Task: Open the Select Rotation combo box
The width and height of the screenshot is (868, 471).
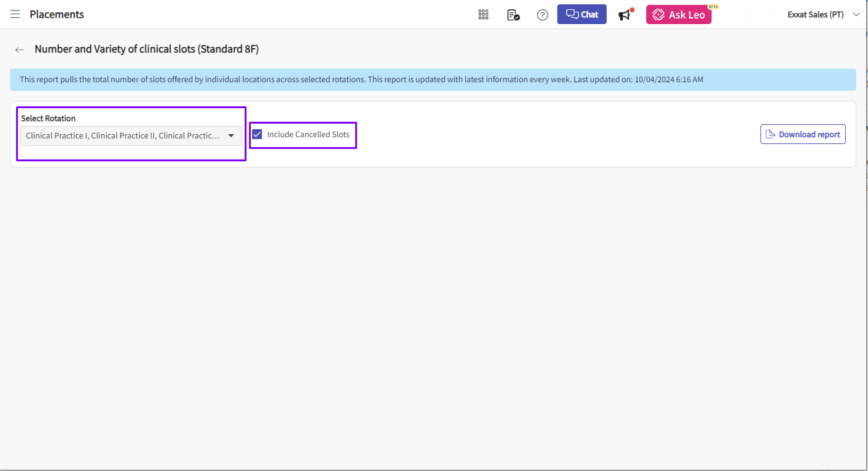Action: 124,136
